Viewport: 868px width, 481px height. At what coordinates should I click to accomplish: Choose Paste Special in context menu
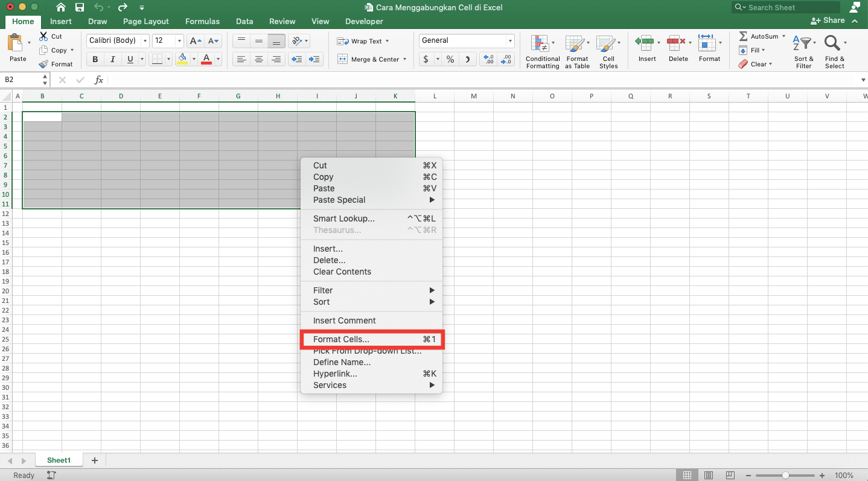pos(372,200)
